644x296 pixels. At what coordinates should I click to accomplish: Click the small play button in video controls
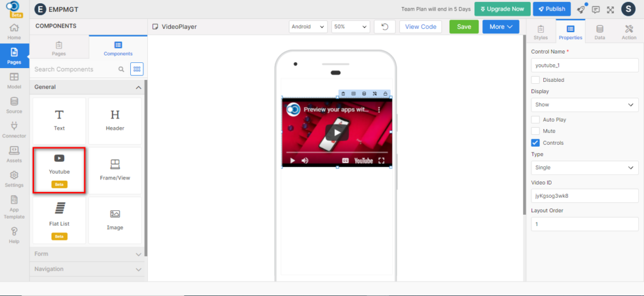(292, 161)
